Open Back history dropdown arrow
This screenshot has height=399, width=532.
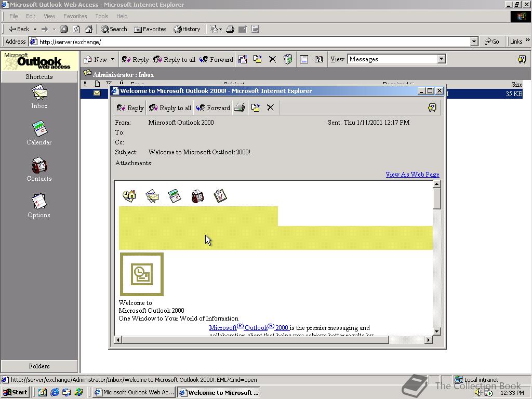35,29
